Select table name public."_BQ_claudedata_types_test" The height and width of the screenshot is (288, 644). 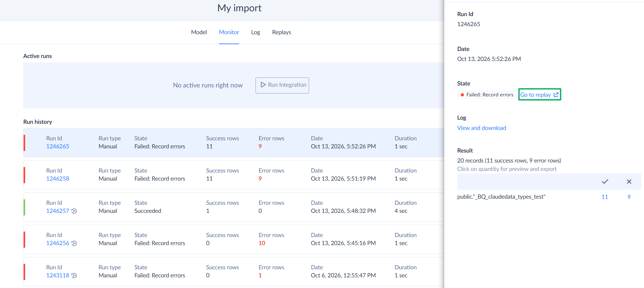coord(501,197)
